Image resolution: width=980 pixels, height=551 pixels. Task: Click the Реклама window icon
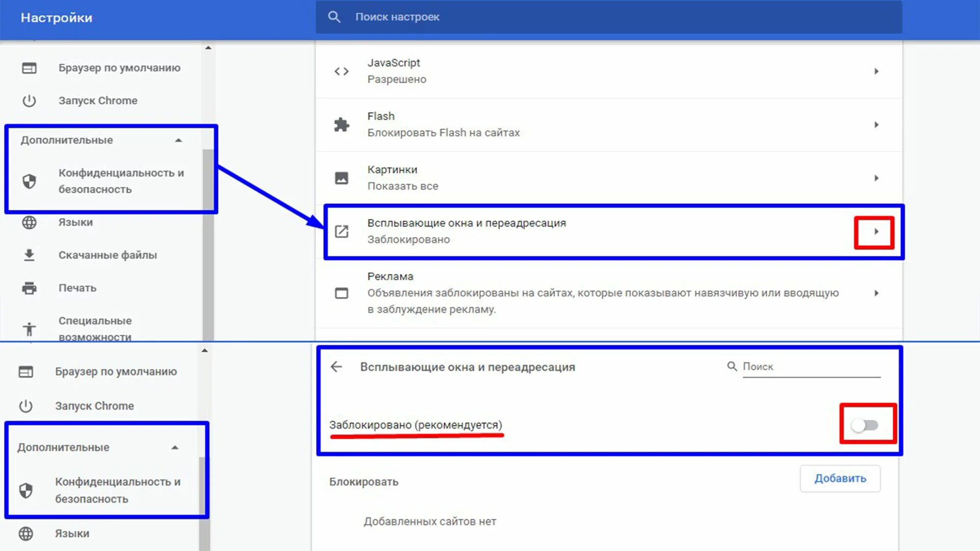pyautogui.click(x=341, y=293)
